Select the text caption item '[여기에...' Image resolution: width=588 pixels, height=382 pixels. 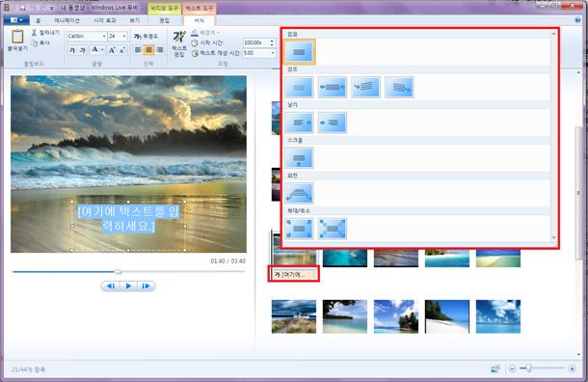coord(294,274)
